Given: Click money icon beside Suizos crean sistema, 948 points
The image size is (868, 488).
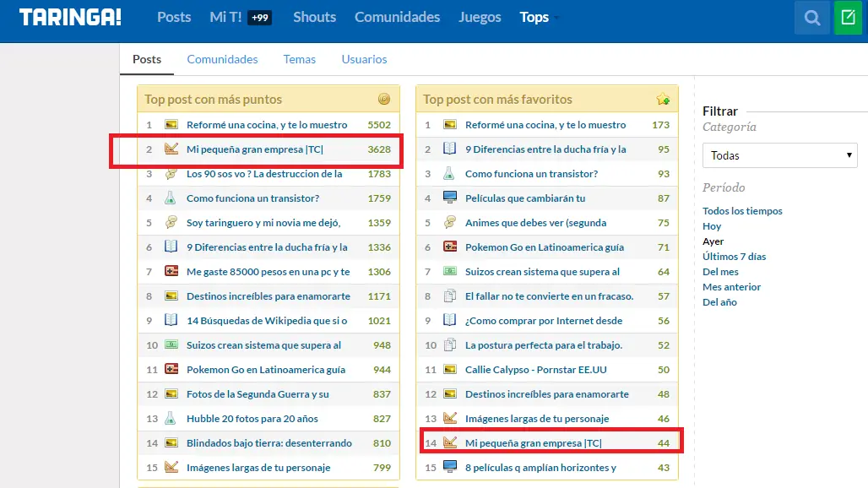Looking at the screenshot, I should (171, 344).
